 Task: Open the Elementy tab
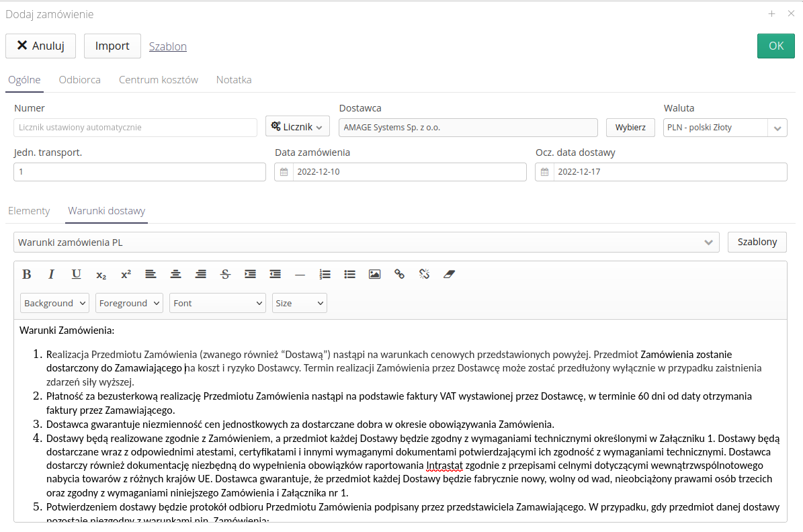(x=29, y=211)
